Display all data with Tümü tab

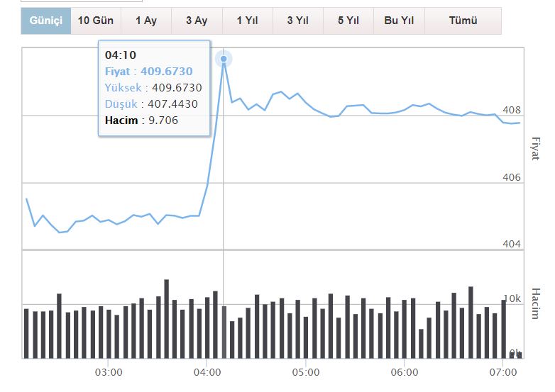pyautogui.click(x=463, y=21)
